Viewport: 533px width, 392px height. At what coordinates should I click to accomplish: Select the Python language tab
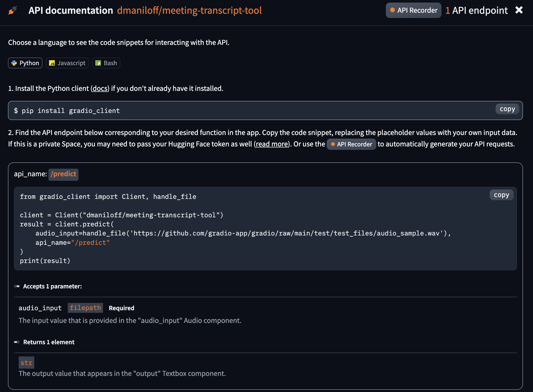point(25,63)
